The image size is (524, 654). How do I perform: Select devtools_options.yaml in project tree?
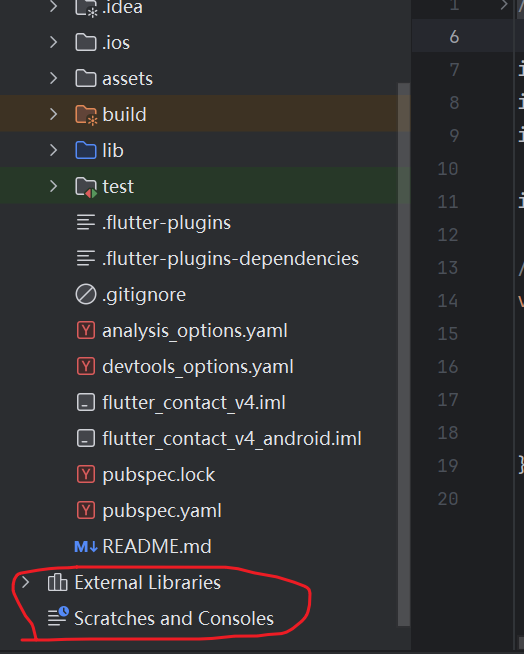(x=198, y=367)
